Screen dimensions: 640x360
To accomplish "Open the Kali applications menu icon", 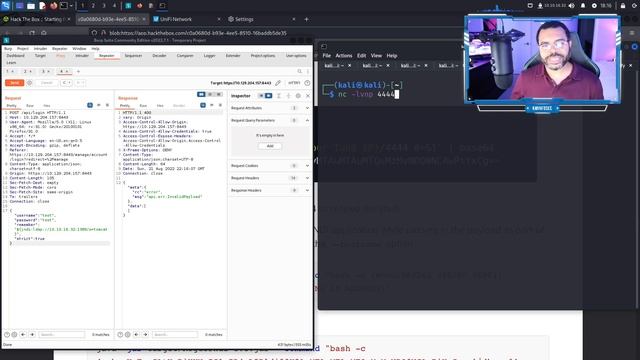I will 5,6.
